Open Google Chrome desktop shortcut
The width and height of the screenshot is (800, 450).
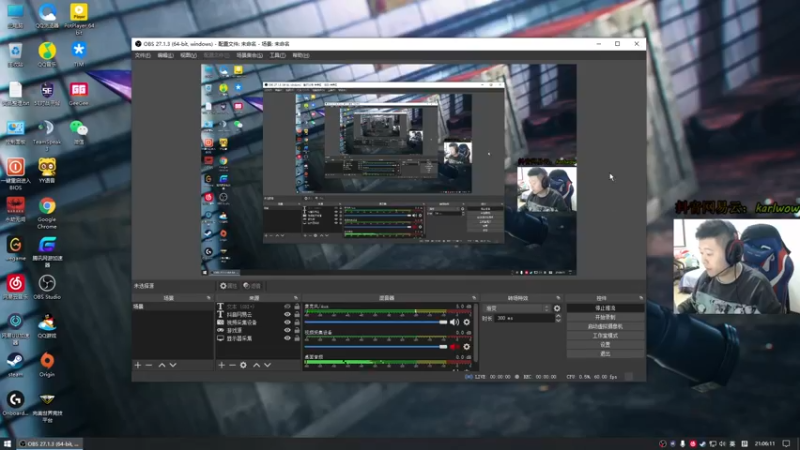point(47,213)
